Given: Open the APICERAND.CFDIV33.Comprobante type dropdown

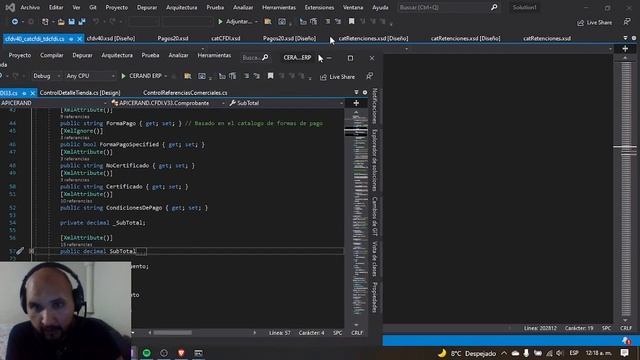Looking at the screenshot, I should coord(168,103).
